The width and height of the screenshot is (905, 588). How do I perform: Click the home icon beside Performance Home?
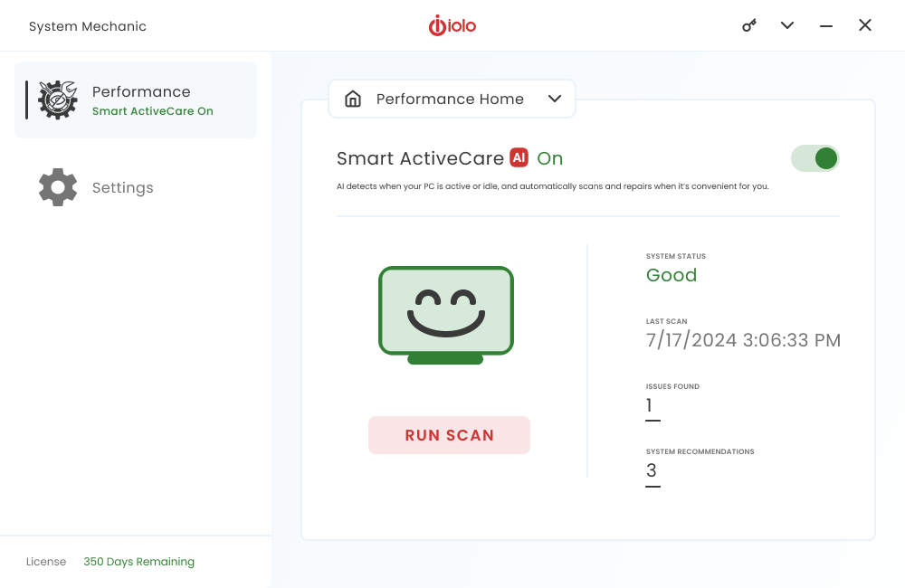click(x=353, y=100)
